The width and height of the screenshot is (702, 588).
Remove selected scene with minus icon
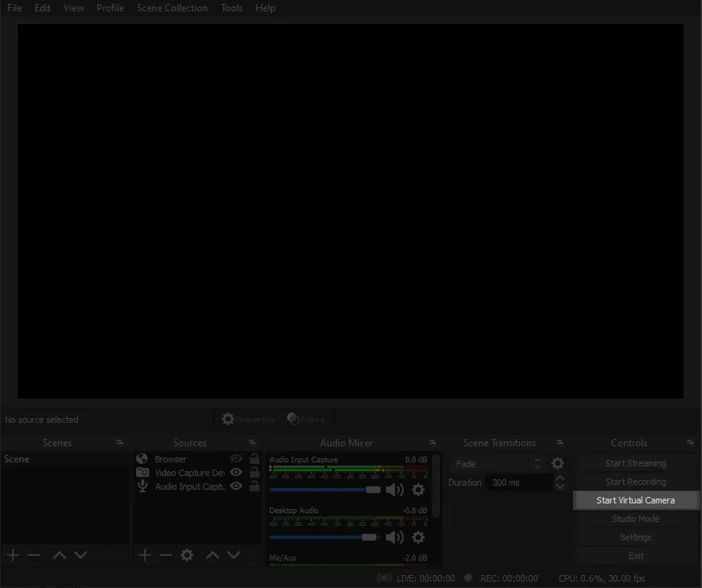34,555
